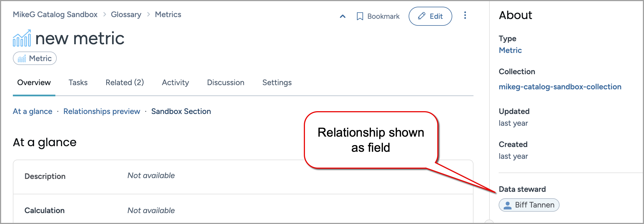Click the Metric type link in About

click(510, 50)
